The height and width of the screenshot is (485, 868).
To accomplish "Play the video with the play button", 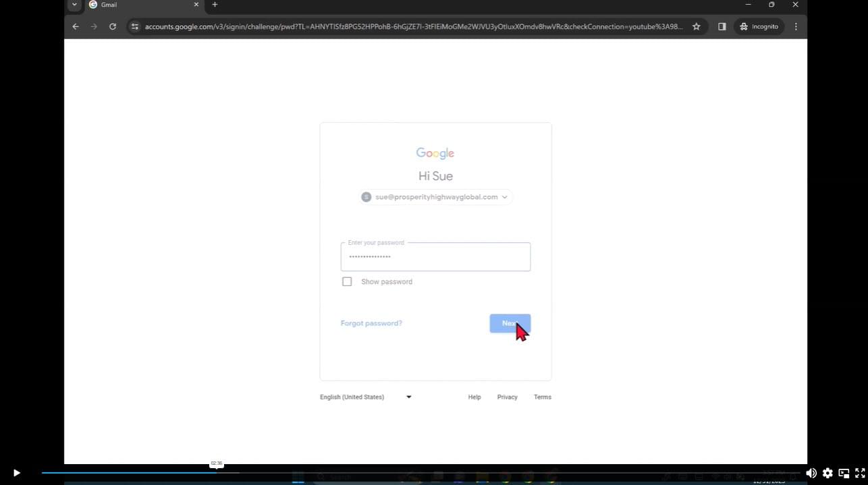I will click(17, 473).
